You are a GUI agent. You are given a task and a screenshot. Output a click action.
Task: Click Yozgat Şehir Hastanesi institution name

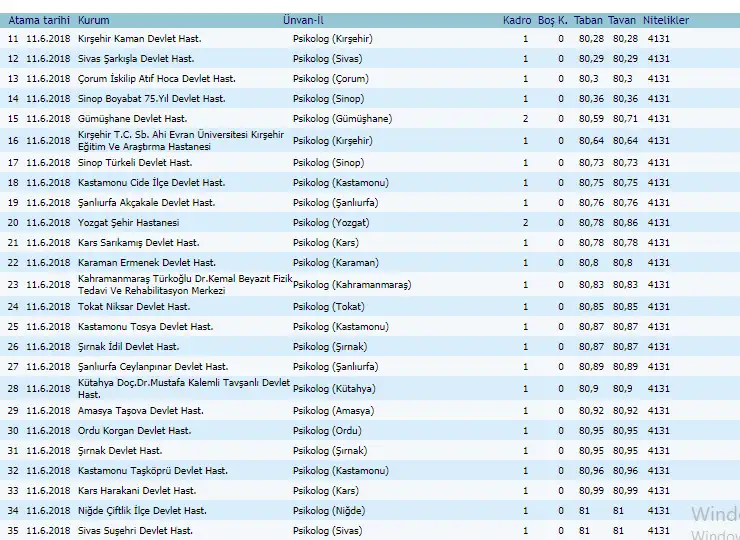(128, 222)
